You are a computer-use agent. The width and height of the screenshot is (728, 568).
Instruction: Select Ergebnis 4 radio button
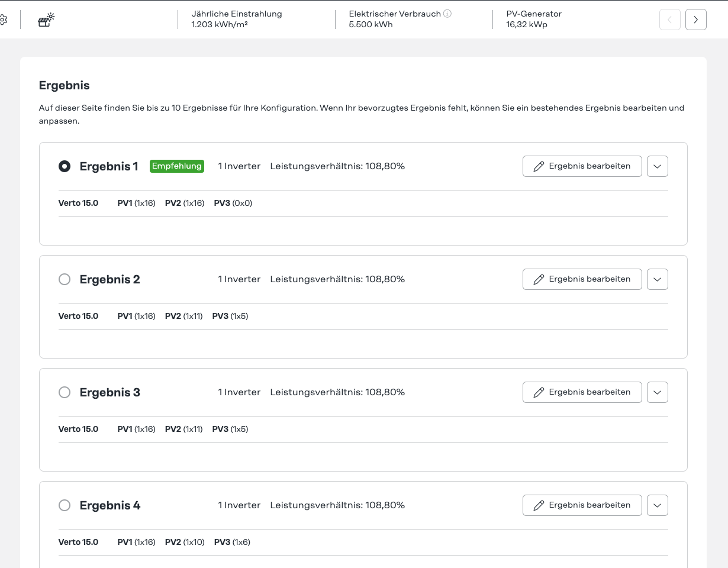pos(65,505)
